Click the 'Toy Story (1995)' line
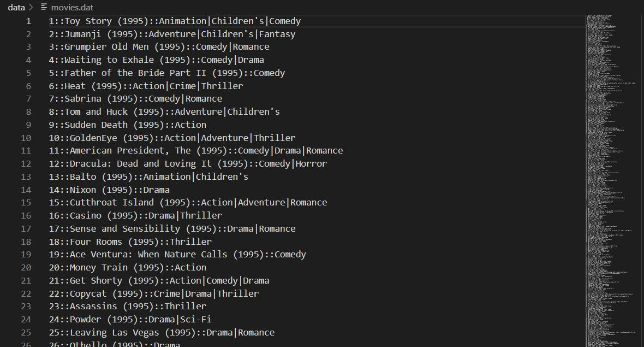Image resolution: width=644 pixels, height=347 pixels. point(175,21)
